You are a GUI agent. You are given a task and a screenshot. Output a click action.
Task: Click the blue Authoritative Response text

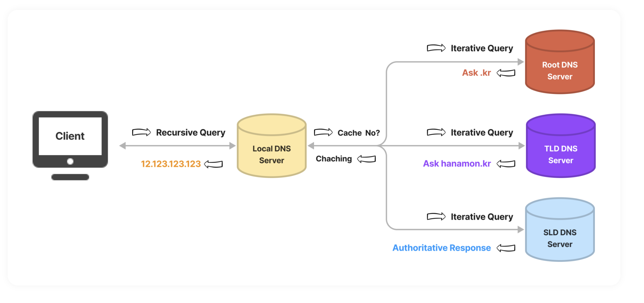(x=442, y=248)
